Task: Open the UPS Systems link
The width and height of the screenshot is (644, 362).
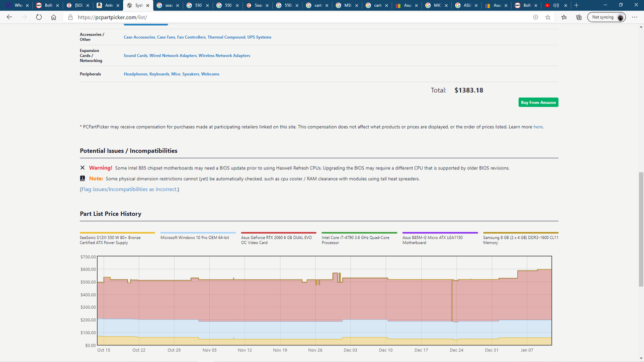Action: tap(259, 37)
